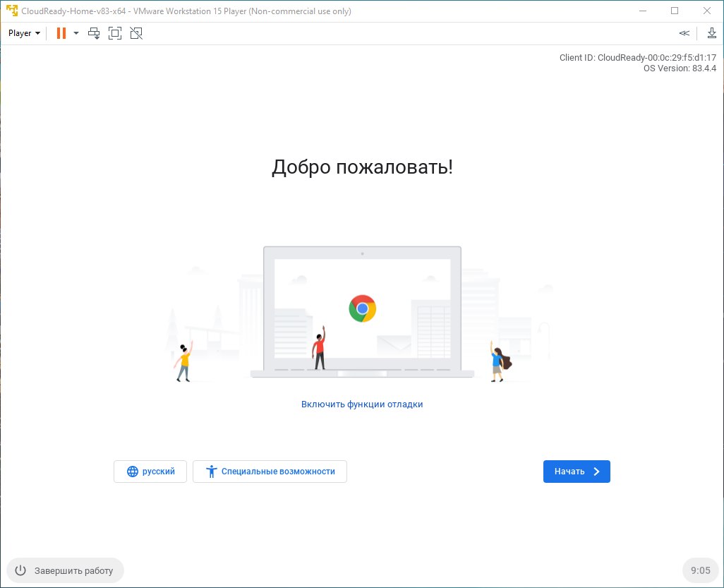Open the Player menu

[x=24, y=33]
